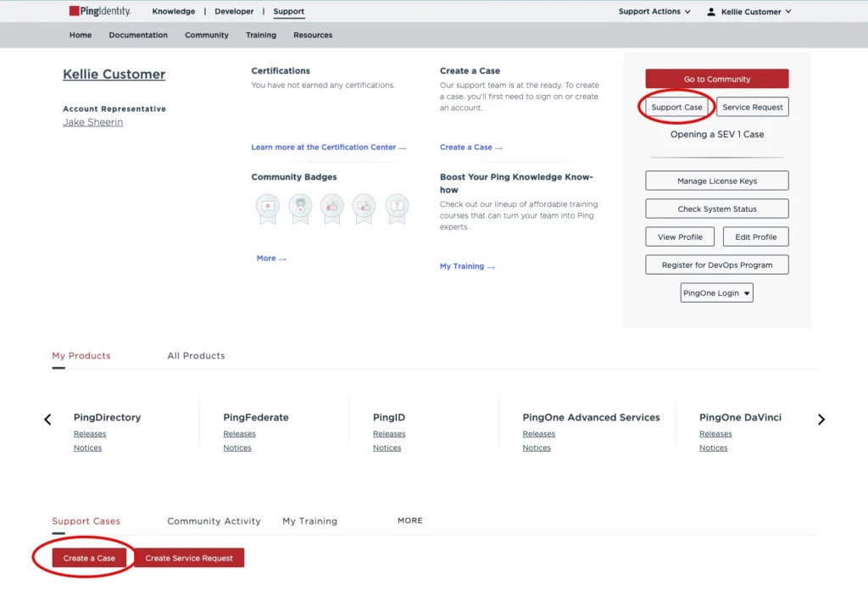
Task: Click the user avatar icon beside Kellie Customer
Action: coord(711,12)
